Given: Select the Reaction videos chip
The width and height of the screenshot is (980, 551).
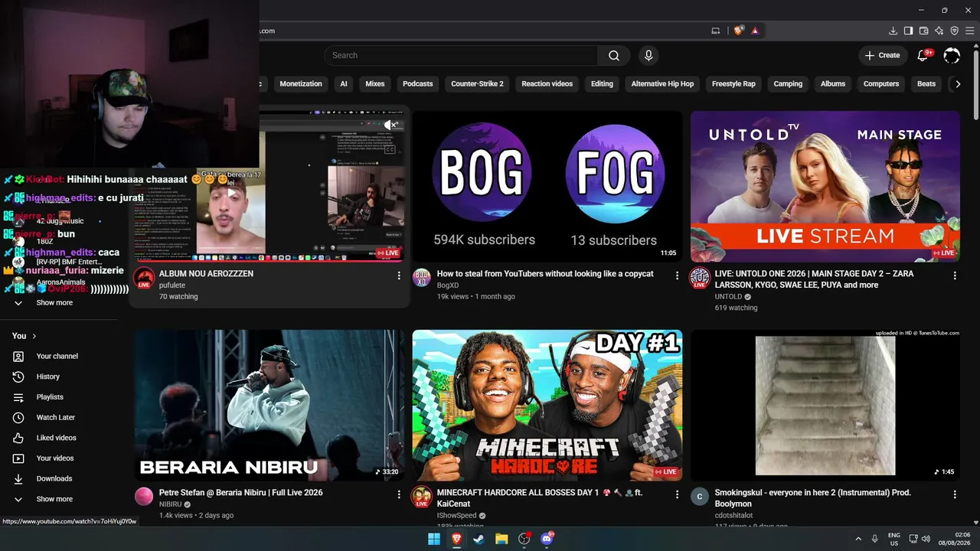Looking at the screenshot, I should [x=547, y=84].
